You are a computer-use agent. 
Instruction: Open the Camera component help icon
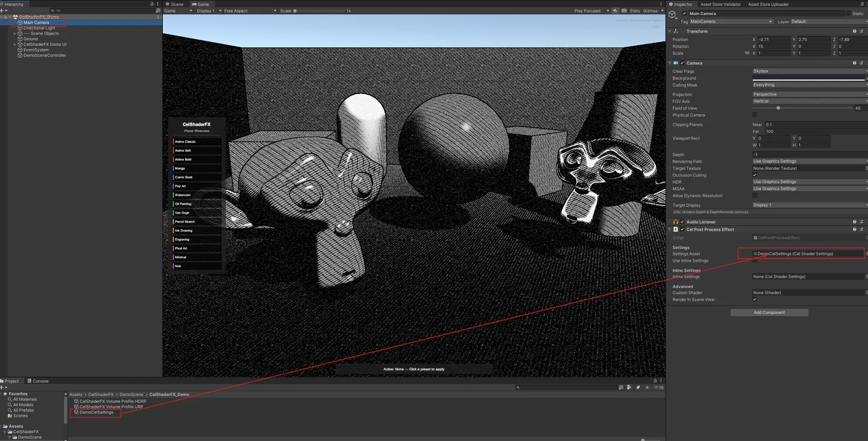click(x=854, y=63)
